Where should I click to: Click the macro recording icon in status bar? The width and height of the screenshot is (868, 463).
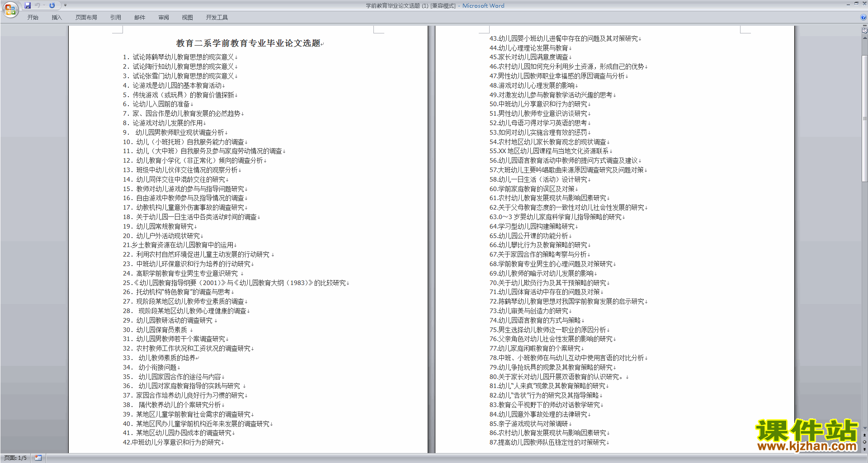click(38, 458)
